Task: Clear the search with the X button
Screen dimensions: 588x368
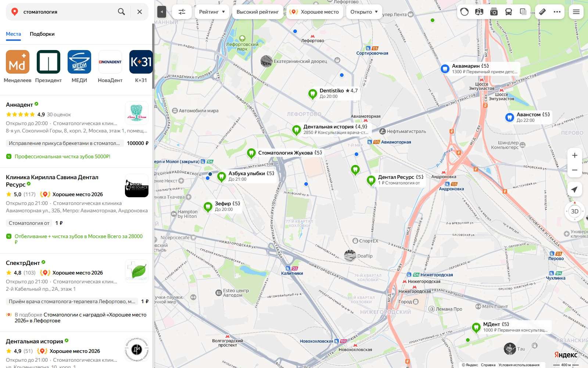Action: (x=140, y=12)
